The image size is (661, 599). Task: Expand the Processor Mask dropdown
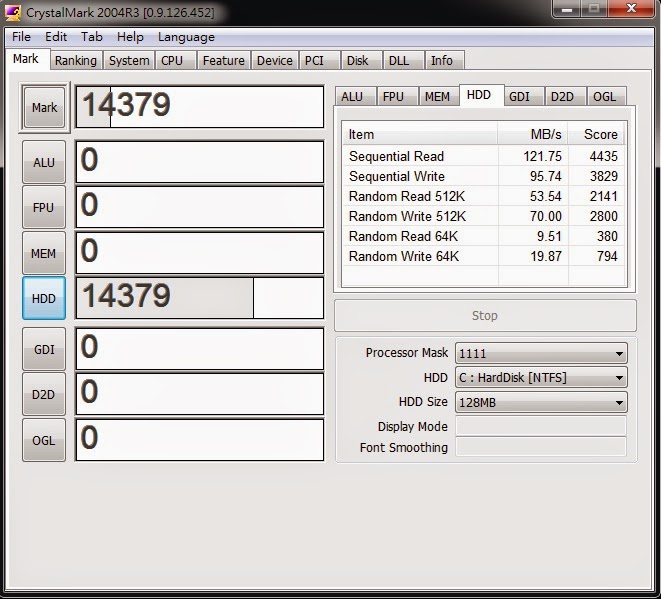coord(541,353)
